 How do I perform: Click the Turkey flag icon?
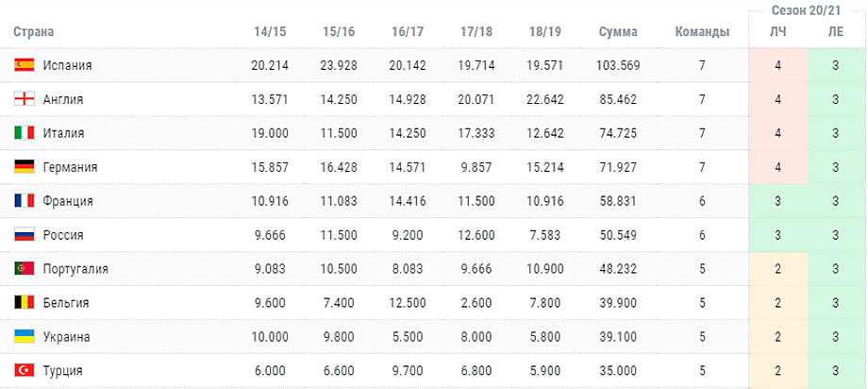[25, 370]
